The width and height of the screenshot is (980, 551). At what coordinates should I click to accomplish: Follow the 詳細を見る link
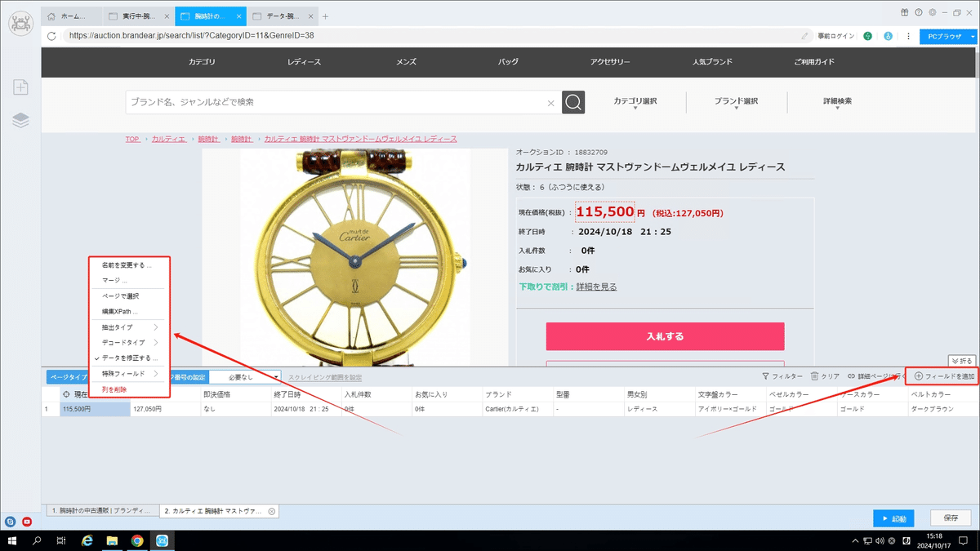pos(596,287)
